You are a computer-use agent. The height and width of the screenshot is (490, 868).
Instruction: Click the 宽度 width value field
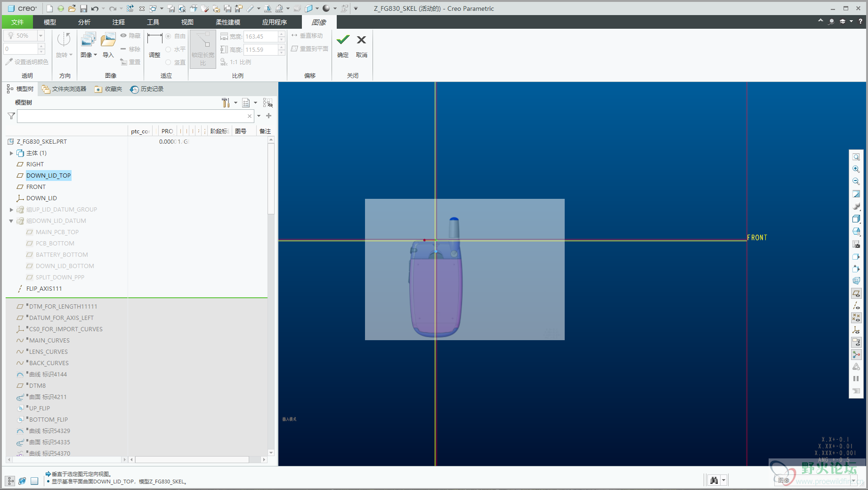(x=260, y=36)
